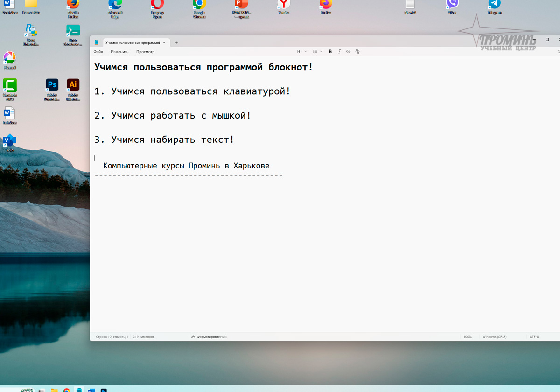This screenshot has width=560, height=392.
Task: Click the clear formatting icon
Action: (357, 52)
